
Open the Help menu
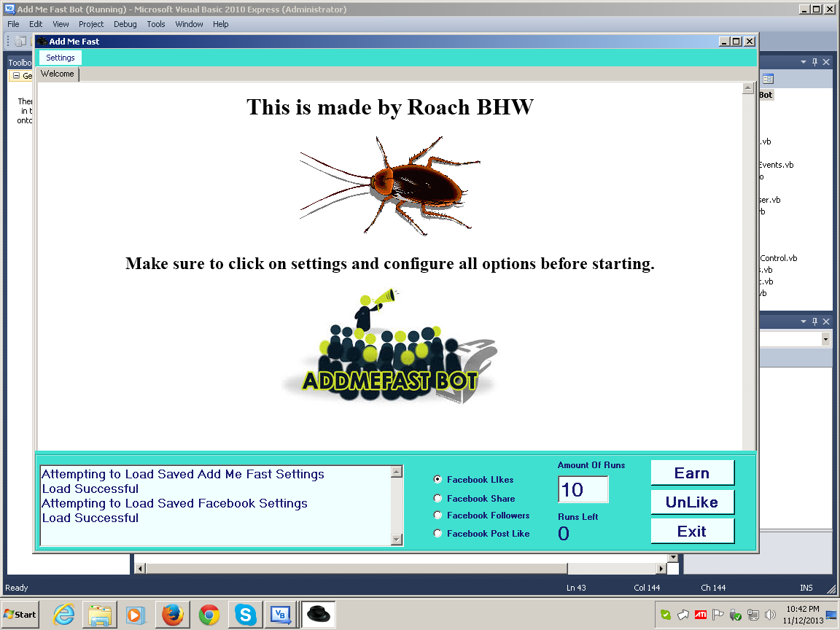point(221,24)
